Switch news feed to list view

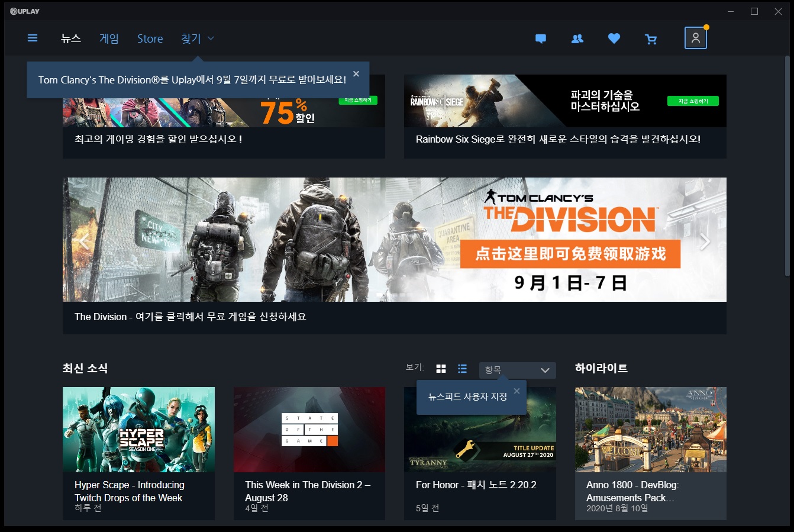pos(463,369)
